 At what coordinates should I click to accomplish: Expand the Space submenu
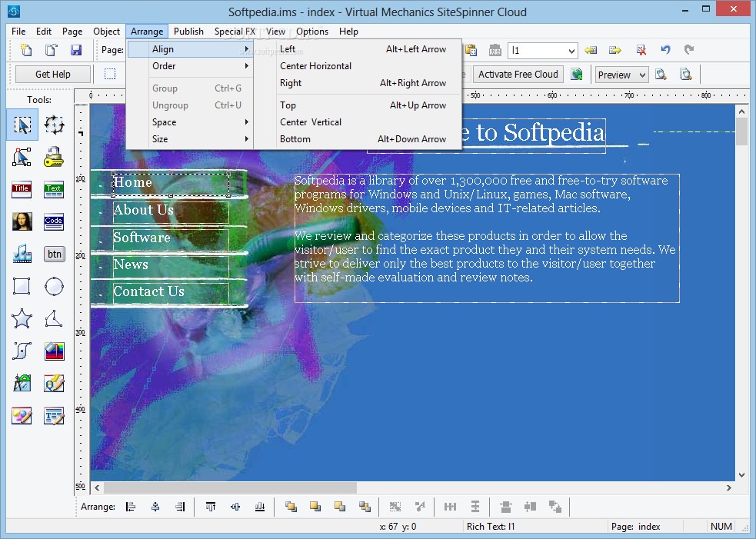[x=191, y=122]
